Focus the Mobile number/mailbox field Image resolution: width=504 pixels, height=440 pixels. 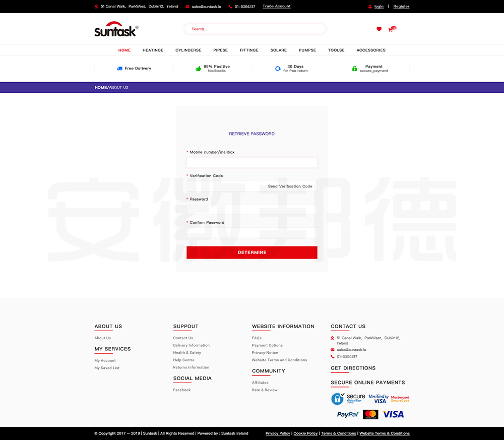point(251,162)
